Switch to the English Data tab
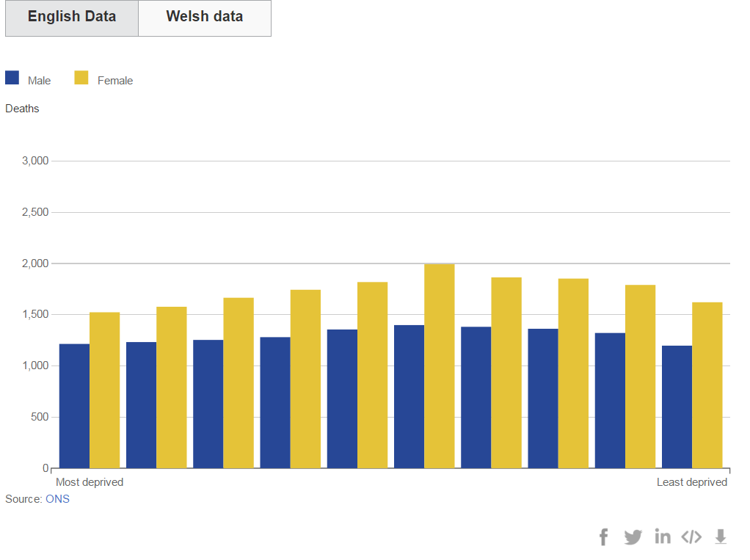The image size is (750, 560). click(72, 18)
